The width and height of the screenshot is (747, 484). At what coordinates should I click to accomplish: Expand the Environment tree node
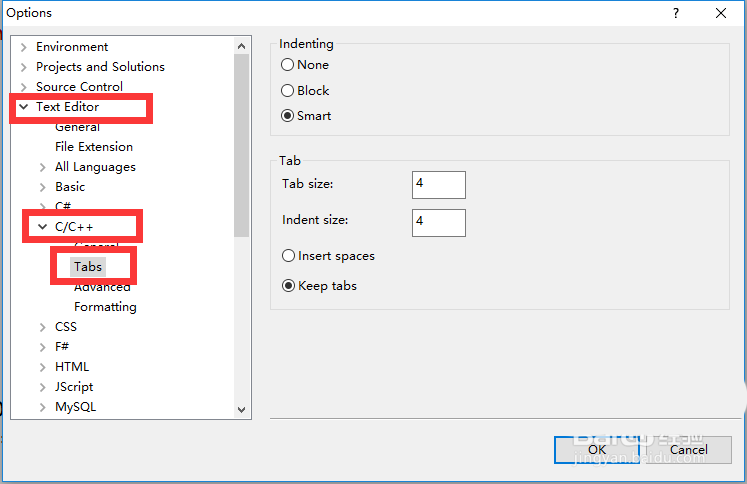[24, 47]
